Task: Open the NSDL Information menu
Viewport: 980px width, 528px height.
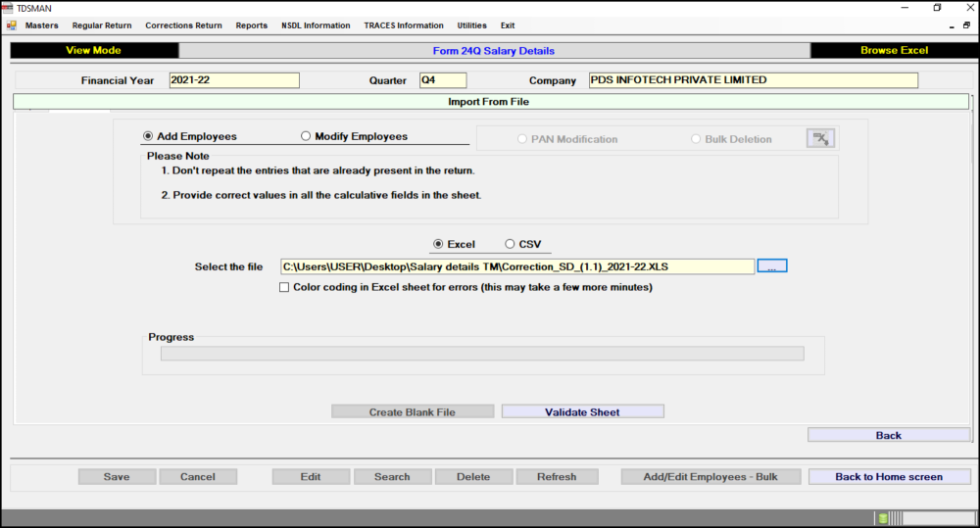Action: 316,25
